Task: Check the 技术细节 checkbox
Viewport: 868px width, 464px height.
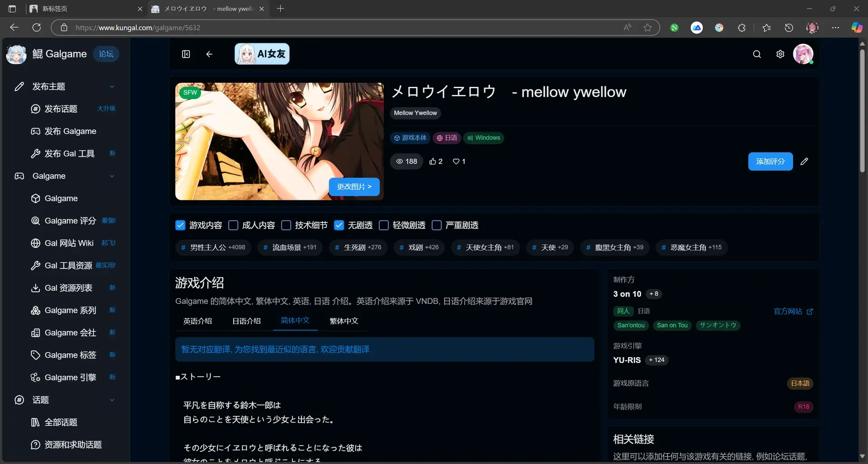Action: [286, 225]
